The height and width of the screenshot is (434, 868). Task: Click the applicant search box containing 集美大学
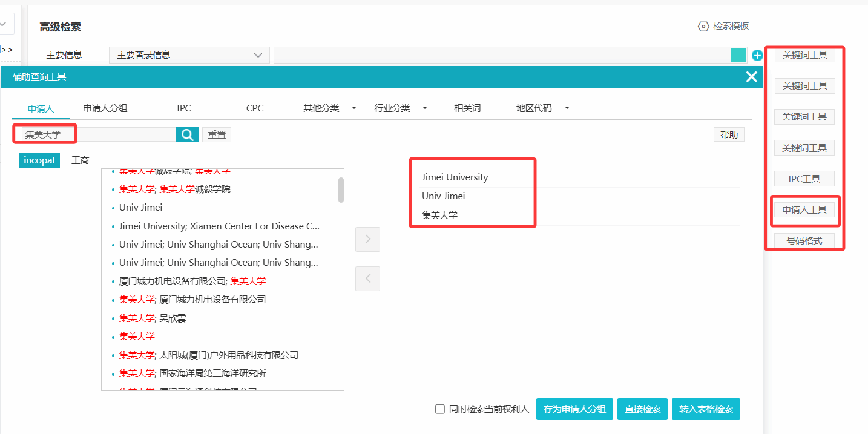(x=99, y=134)
